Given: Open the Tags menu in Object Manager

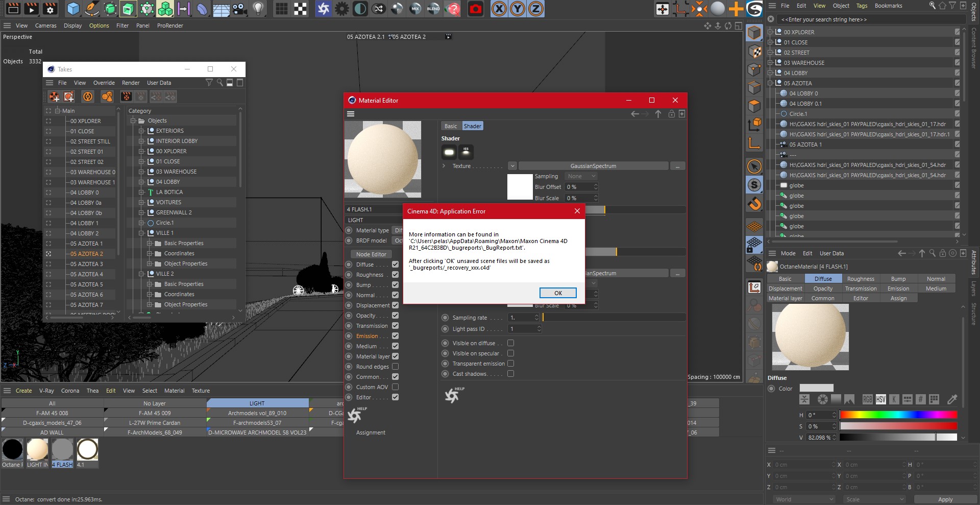Looking at the screenshot, I should [x=862, y=6].
